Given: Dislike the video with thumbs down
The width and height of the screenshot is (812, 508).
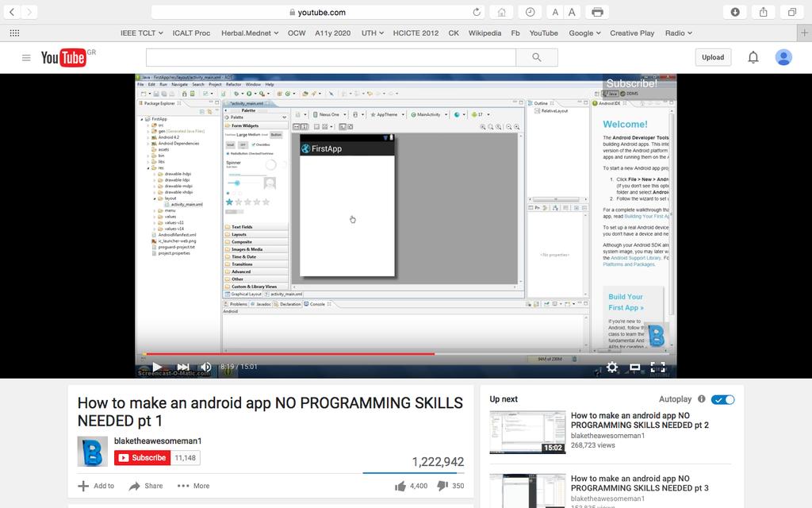Looking at the screenshot, I should click(442, 486).
